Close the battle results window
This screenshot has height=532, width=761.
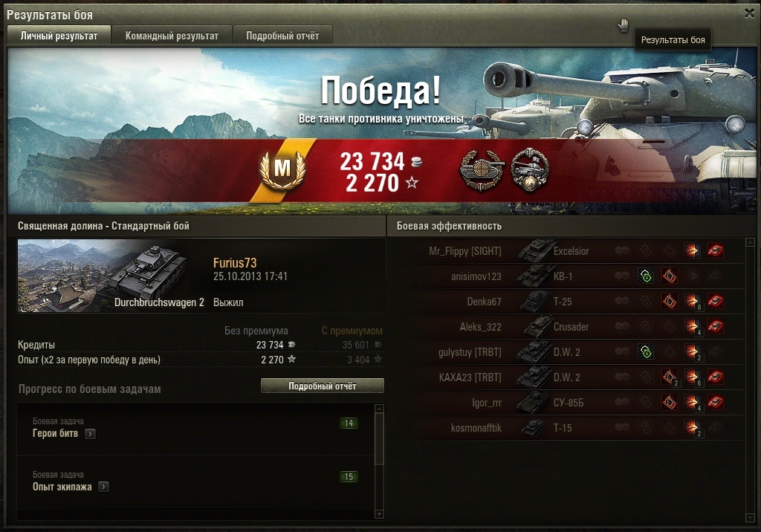point(749,14)
